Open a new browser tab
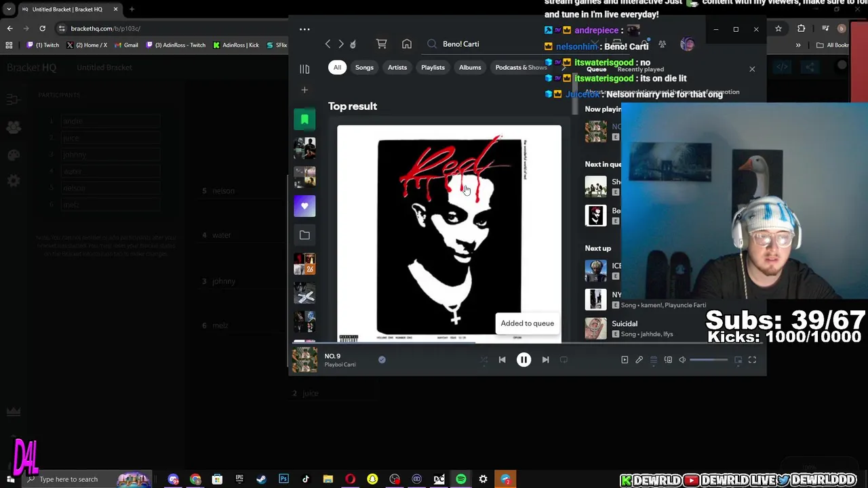 [x=132, y=9]
